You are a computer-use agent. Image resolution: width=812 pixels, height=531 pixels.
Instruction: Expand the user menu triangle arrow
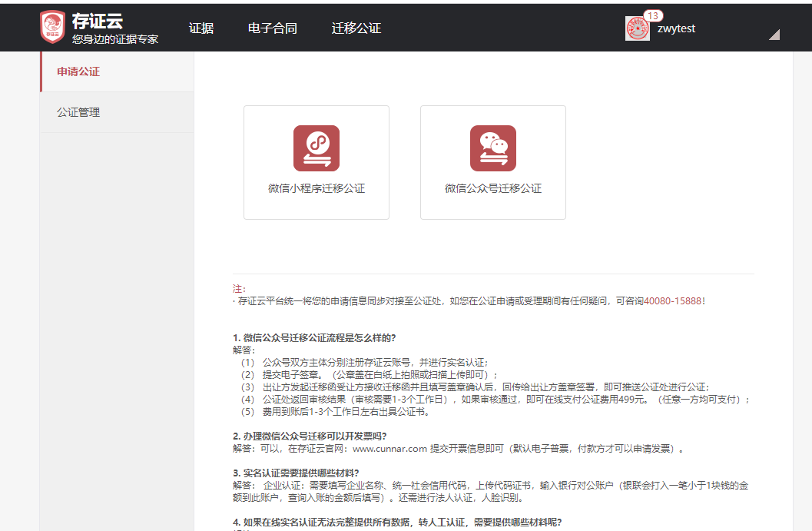click(x=774, y=34)
